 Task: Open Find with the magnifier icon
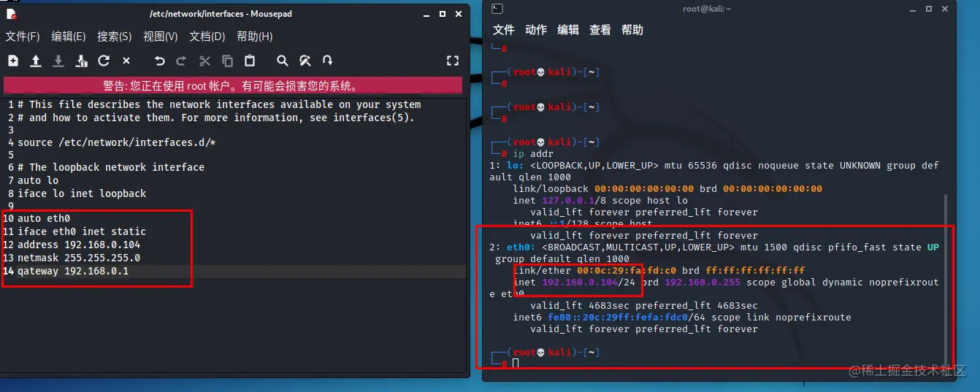[x=283, y=61]
